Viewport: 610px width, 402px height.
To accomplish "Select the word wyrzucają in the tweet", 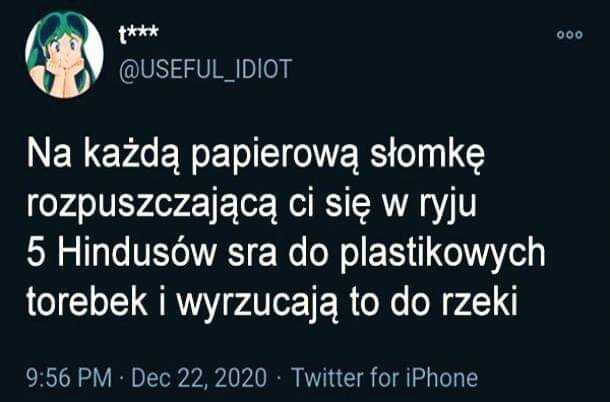I will point(259,305).
